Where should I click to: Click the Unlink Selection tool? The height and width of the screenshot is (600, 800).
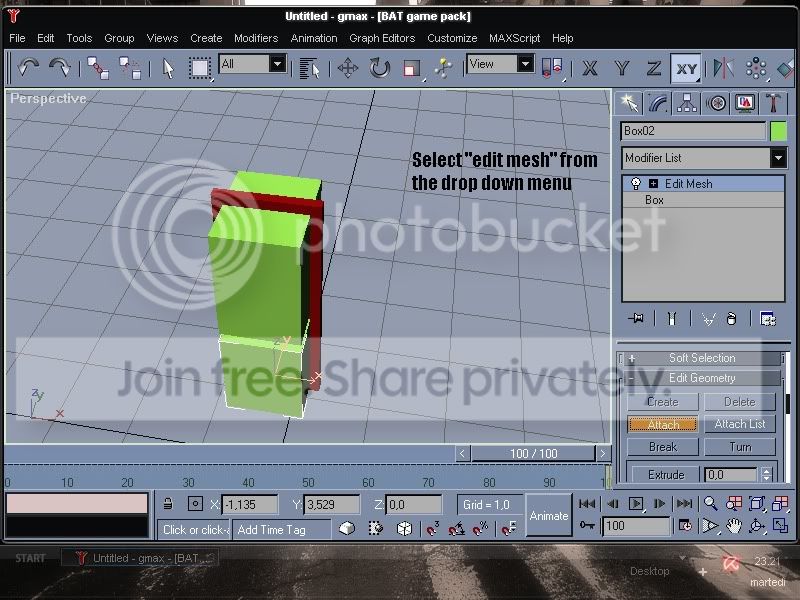pos(130,68)
